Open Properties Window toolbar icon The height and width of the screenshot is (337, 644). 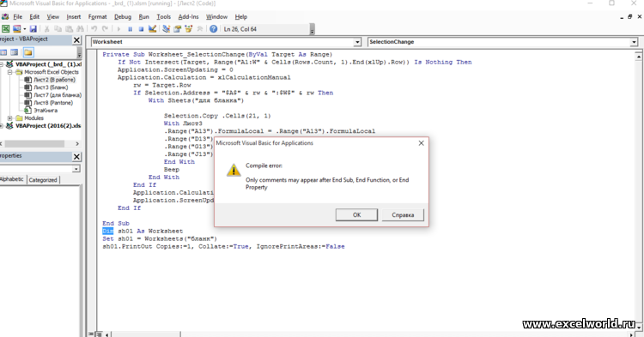[x=178, y=29]
